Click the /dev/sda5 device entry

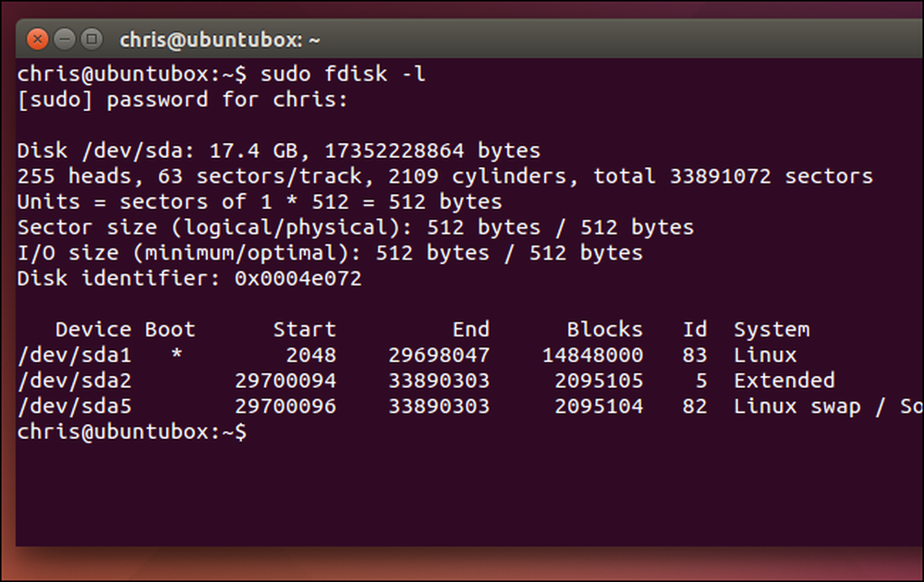point(75,406)
